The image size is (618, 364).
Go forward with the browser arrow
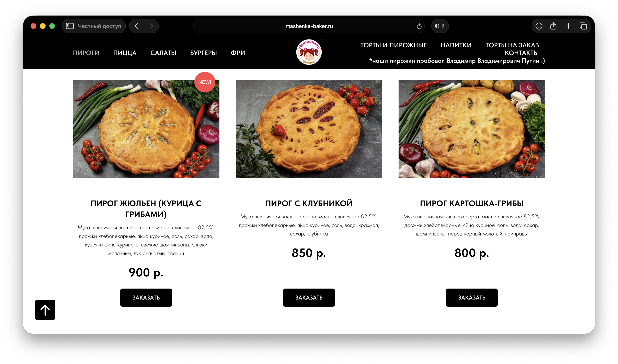[x=151, y=26]
